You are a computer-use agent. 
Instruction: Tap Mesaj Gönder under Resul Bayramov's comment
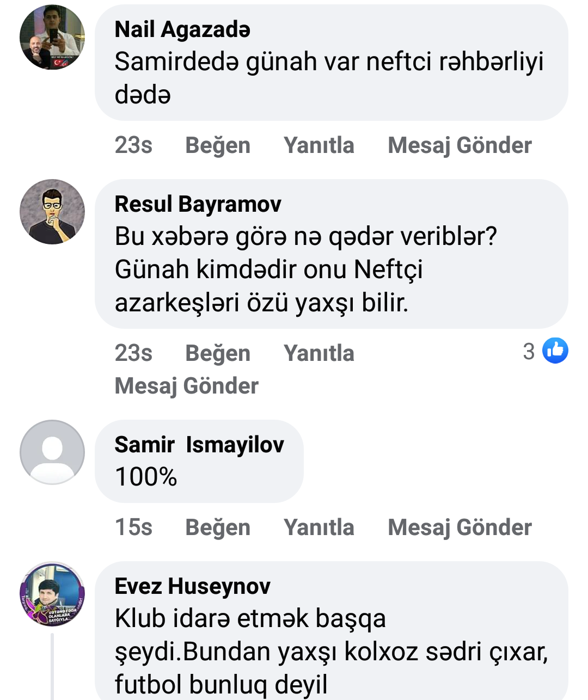pos(186,386)
